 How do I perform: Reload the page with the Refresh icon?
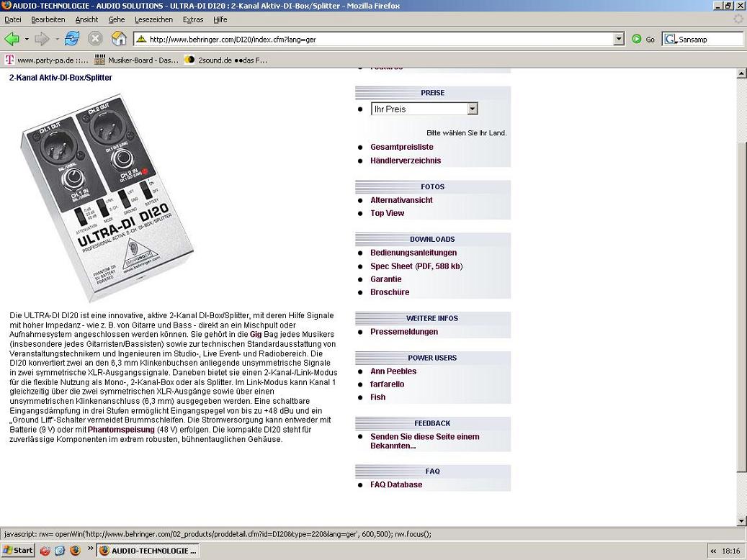point(72,39)
